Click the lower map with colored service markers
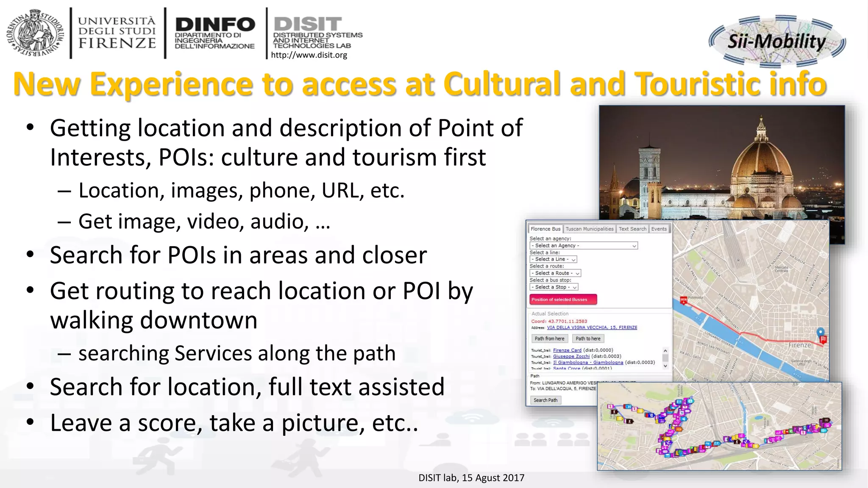 [x=719, y=426]
